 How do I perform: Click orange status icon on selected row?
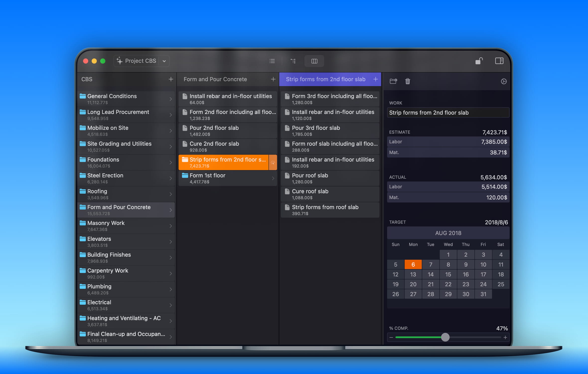click(x=273, y=163)
